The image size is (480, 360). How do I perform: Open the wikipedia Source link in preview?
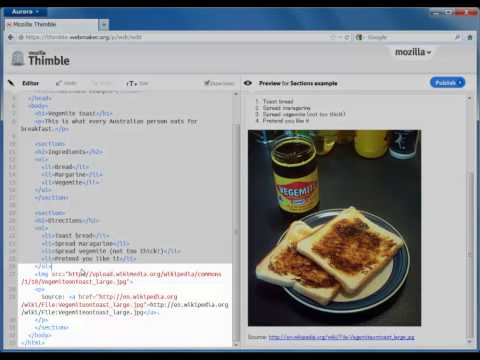[x=341, y=337]
